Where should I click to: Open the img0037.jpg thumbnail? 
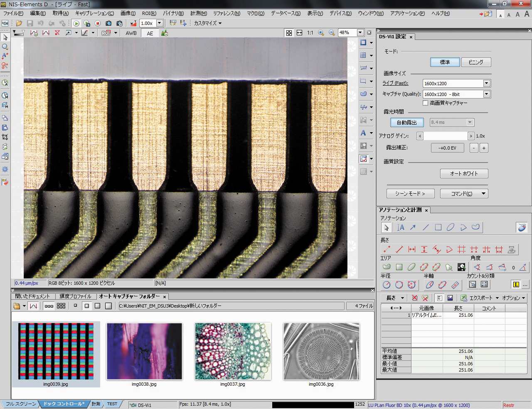click(233, 352)
